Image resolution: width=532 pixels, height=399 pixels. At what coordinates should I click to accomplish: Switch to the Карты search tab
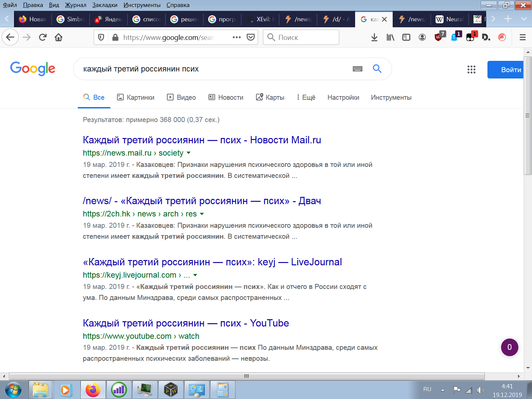click(270, 97)
